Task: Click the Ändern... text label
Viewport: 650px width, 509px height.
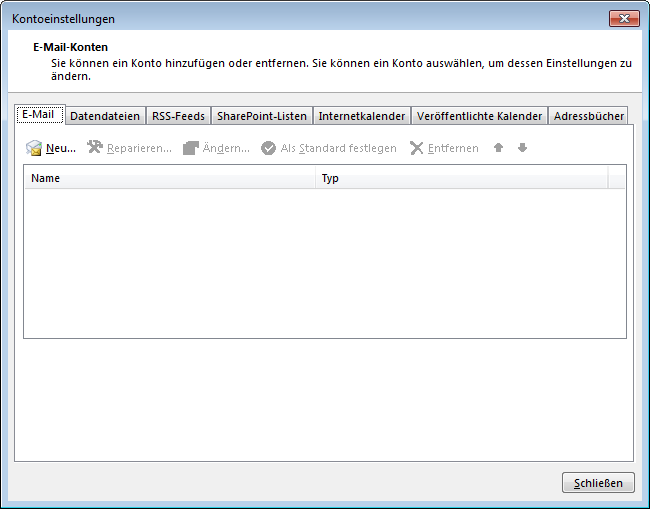Action: tap(226, 148)
